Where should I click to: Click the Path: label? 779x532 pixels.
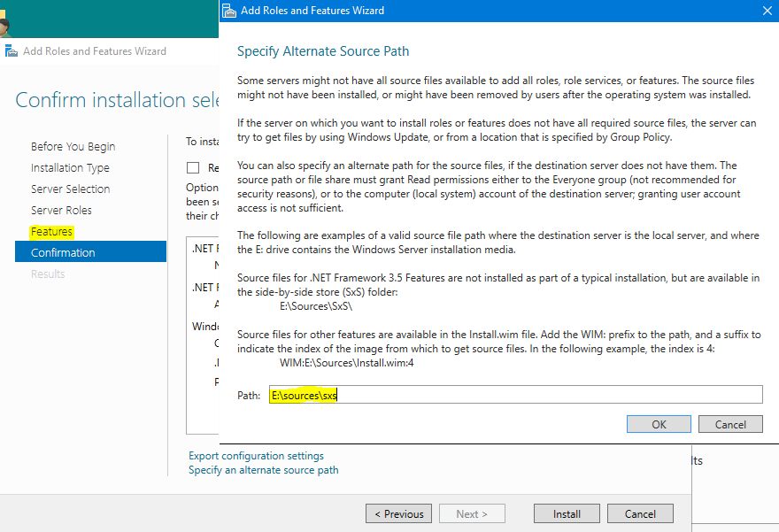click(249, 396)
